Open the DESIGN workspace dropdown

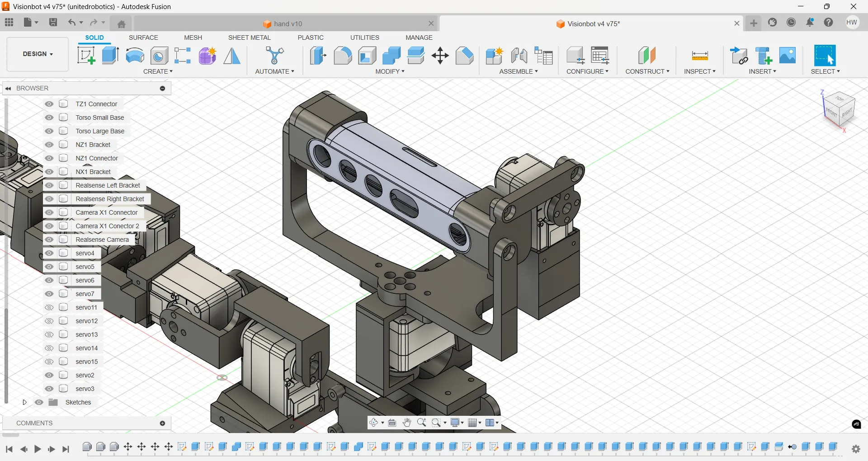pyautogui.click(x=38, y=54)
